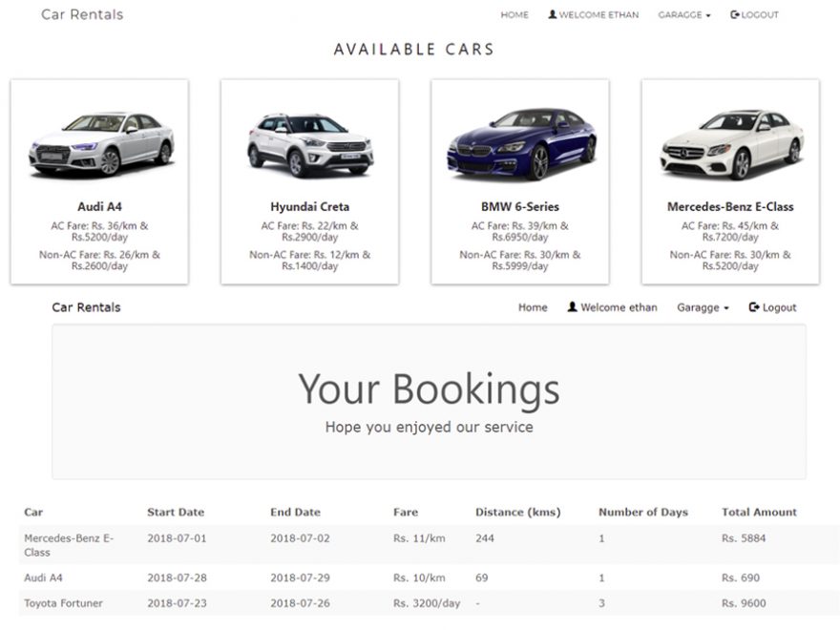Click the Logout text in the lower navbar

coord(781,307)
